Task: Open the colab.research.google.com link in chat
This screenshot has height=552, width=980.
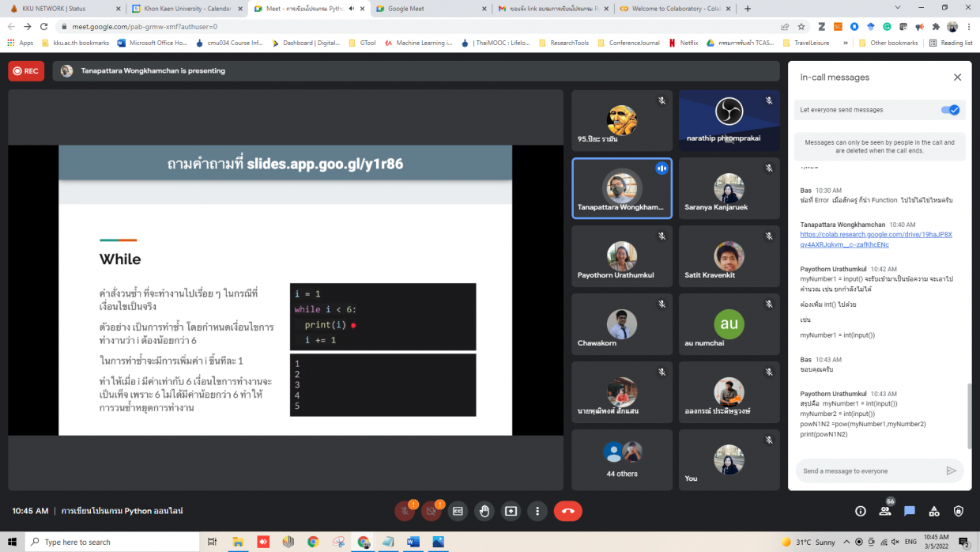Action: point(876,240)
